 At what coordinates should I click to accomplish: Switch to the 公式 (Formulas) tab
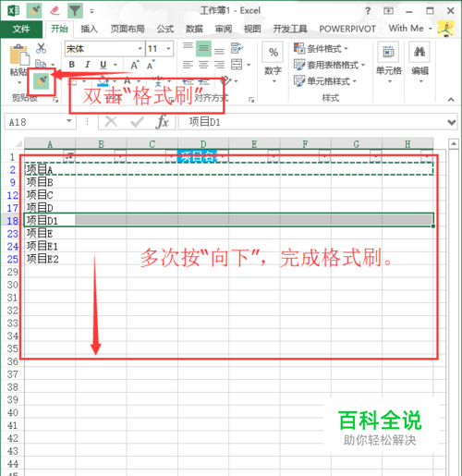point(165,29)
